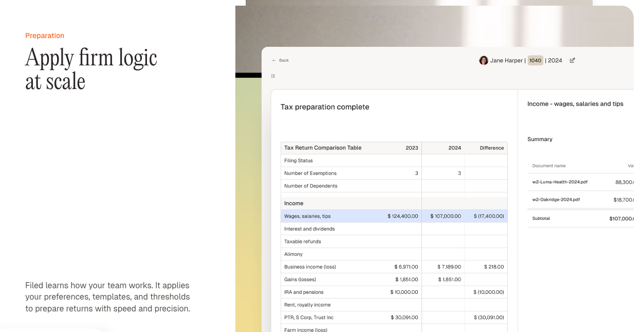Click the Jane Harper name in header
The height and width of the screenshot is (332, 644).
[x=506, y=60]
